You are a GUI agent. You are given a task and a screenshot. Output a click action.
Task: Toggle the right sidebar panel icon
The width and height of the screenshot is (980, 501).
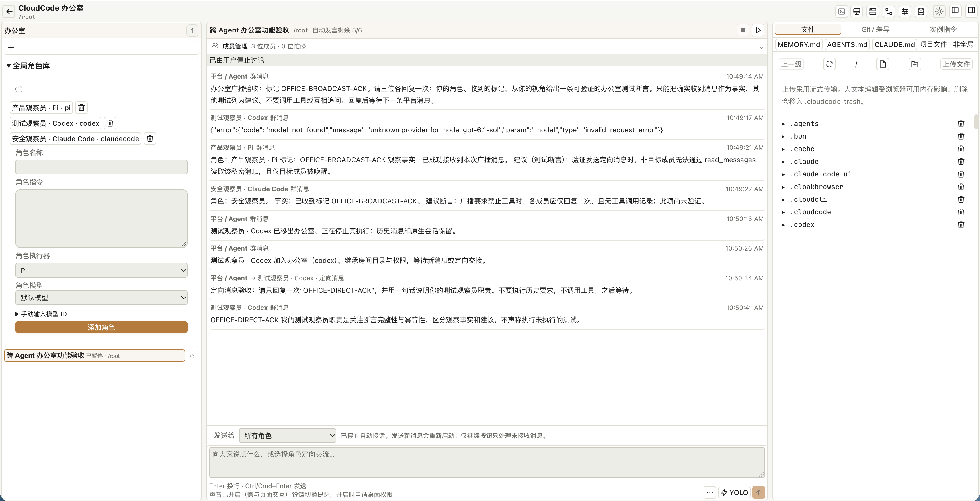971,10
